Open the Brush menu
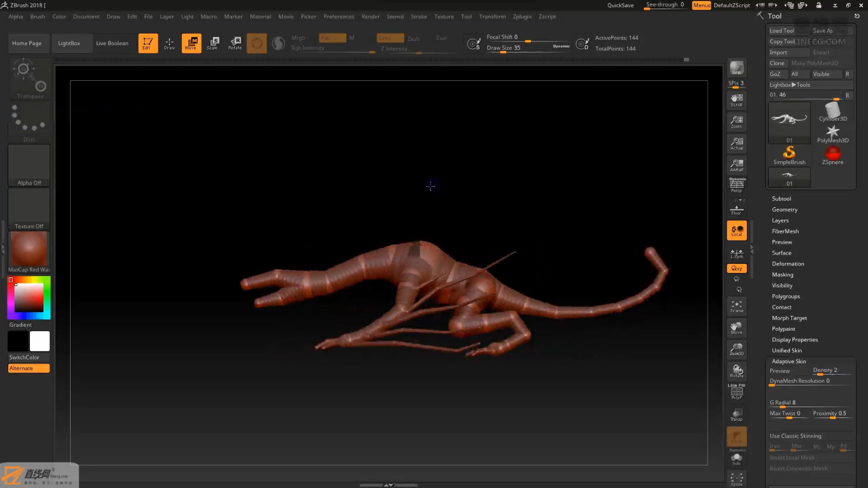Screen dimensions: 868x488 (x=37, y=16)
